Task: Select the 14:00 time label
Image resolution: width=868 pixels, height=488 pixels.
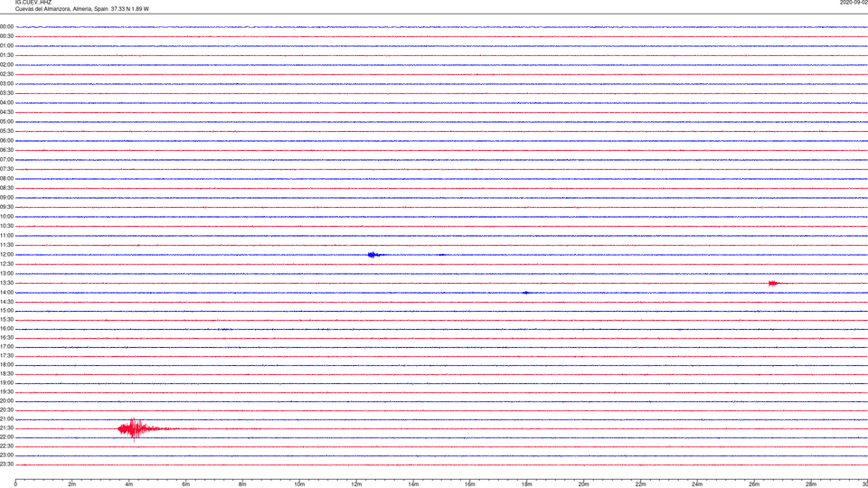Action: point(6,292)
